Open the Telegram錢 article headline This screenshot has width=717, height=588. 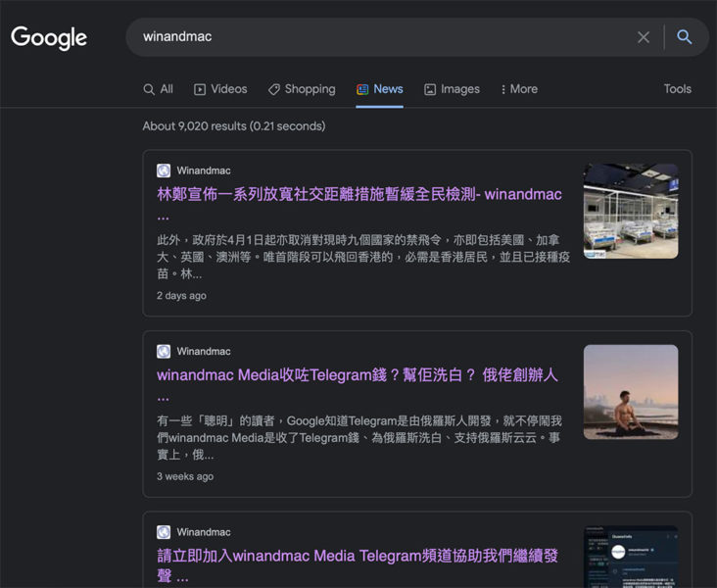click(357, 375)
